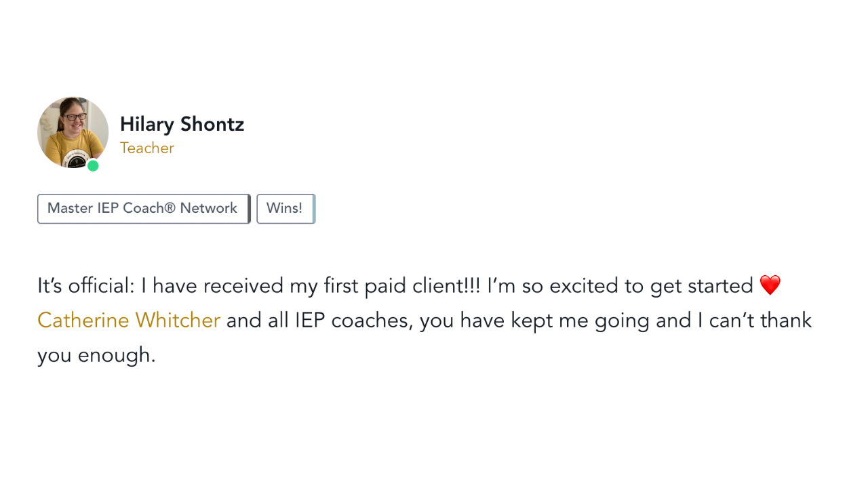868x488 pixels.
Task: Click the red heart emoji
Action: (x=770, y=285)
